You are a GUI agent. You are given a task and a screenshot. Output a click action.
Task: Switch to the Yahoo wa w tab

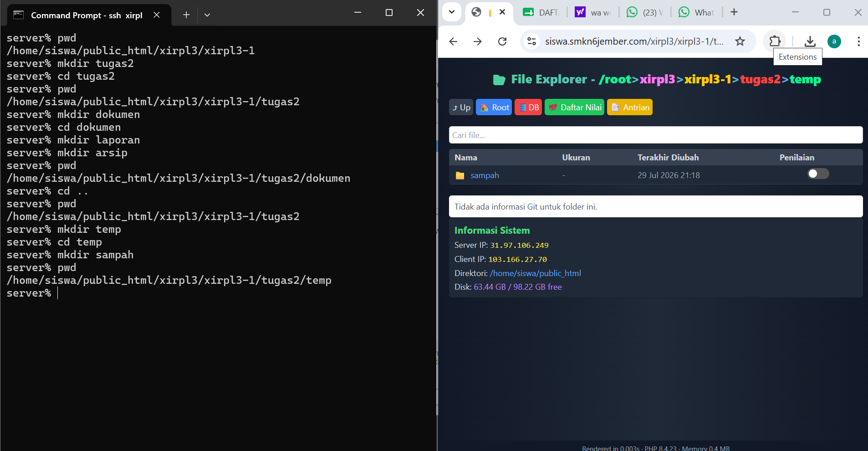(592, 12)
